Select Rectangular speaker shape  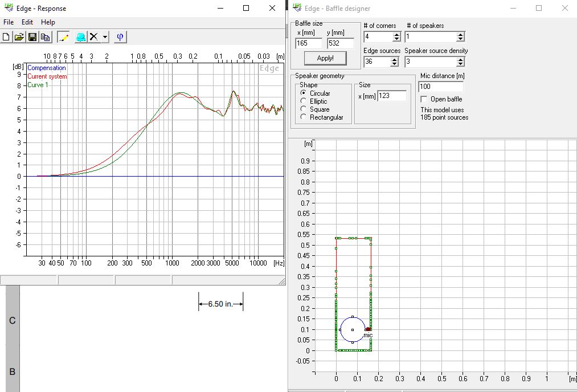click(x=303, y=117)
